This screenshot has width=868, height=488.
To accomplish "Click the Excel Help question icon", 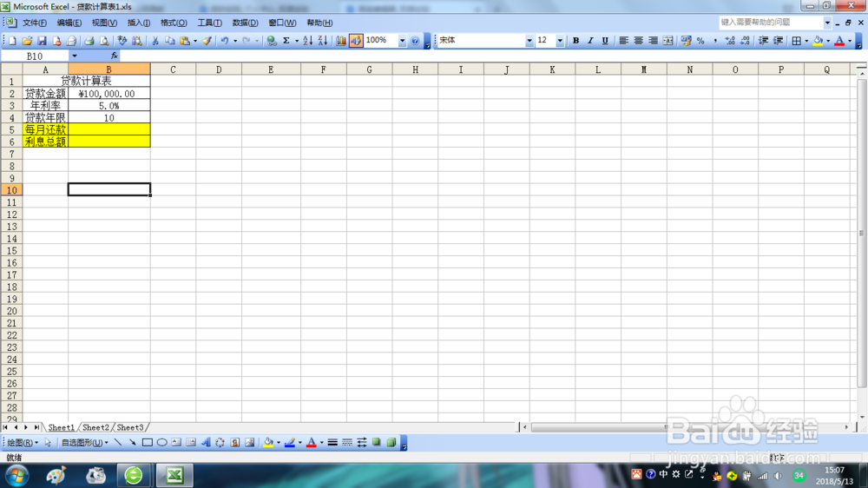I will pyautogui.click(x=415, y=41).
